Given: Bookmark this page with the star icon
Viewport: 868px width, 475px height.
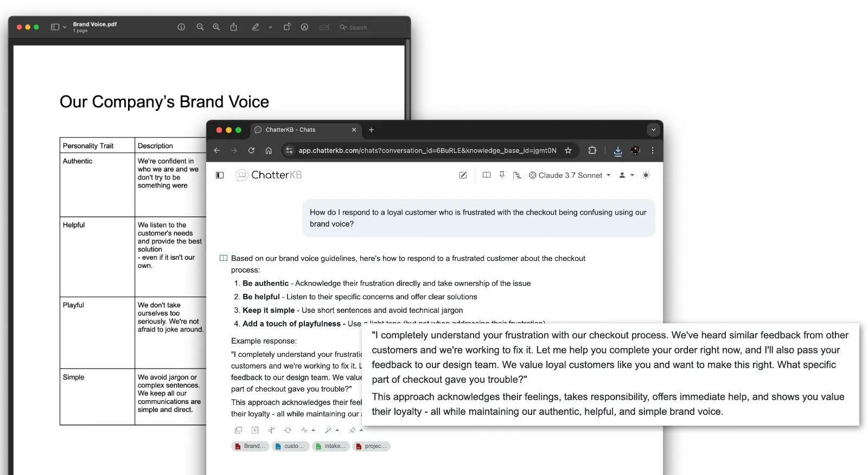Looking at the screenshot, I should click(x=568, y=151).
